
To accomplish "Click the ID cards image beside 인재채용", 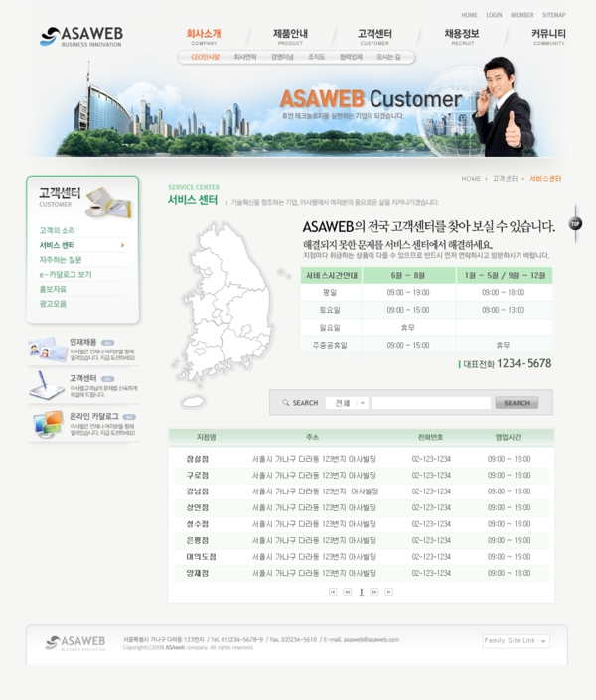I will tap(48, 350).
